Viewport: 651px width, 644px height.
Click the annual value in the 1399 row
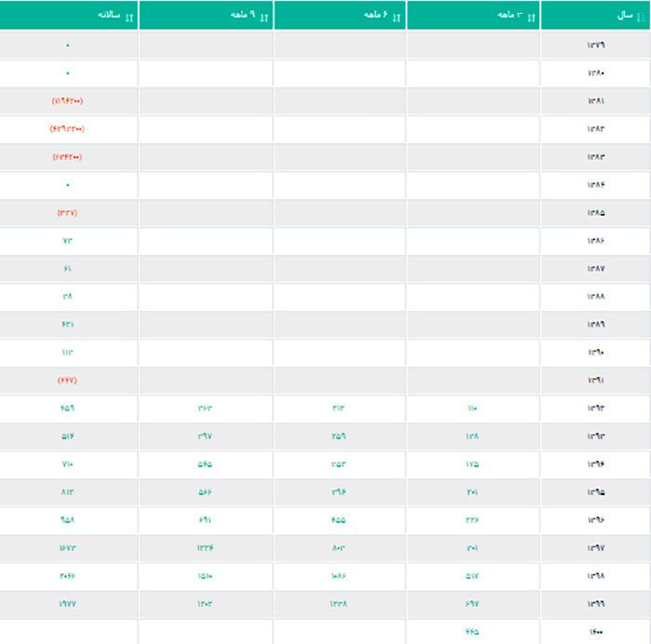[68, 603]
